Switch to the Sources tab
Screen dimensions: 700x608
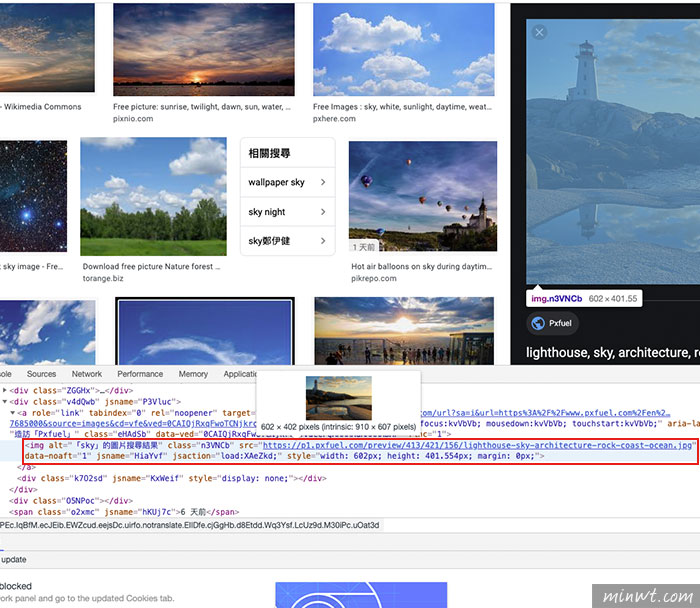pyautogui.click(x=42, y=374)
